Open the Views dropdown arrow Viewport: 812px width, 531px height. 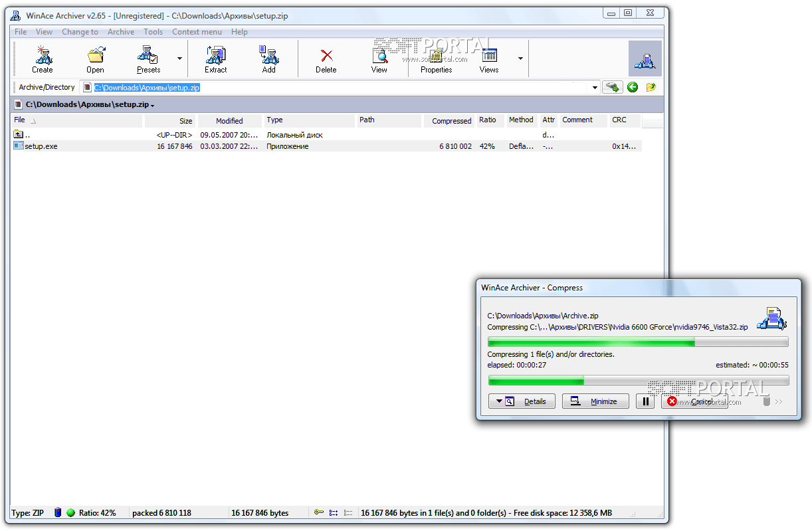point(520,58)
